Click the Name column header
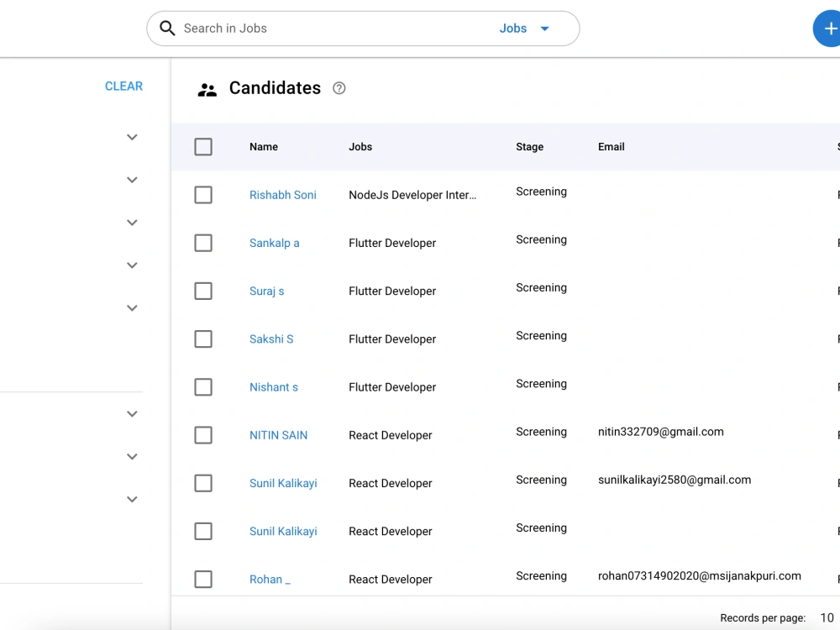This screenshot has height=630, width=840. tap(263, 146)
